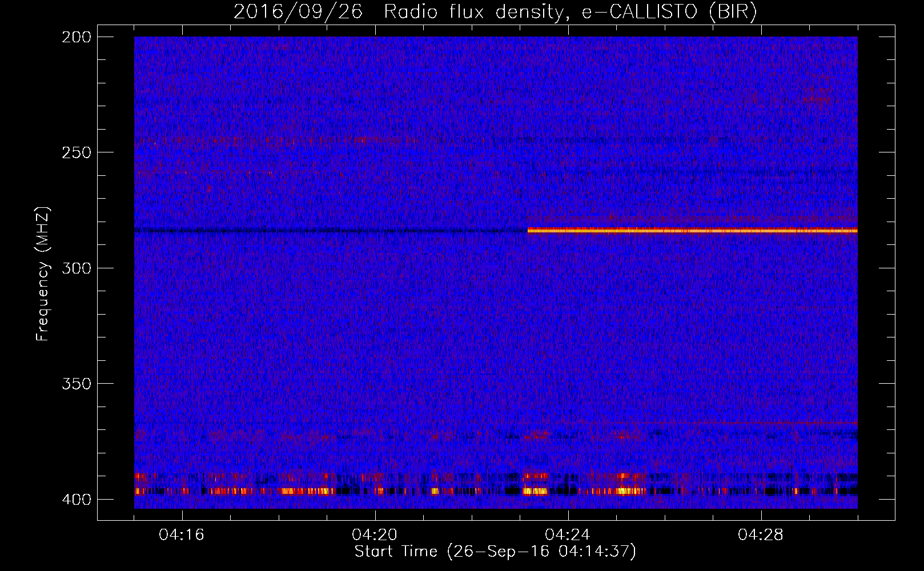Viewport: 924px width, 571px height.
Task: Click the dark absorption line near 285 MHz
Action: (x=331, y=231)
